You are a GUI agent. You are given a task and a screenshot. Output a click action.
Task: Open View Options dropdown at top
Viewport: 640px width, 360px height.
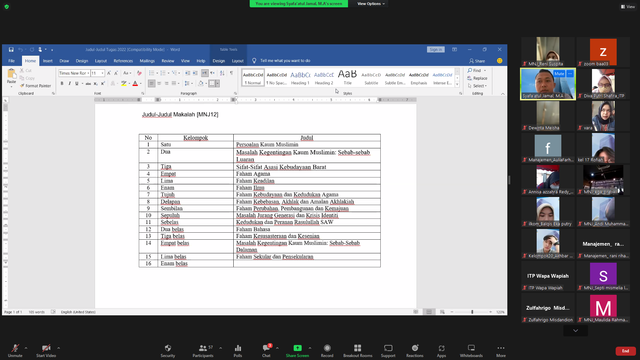tap(371, 4)
